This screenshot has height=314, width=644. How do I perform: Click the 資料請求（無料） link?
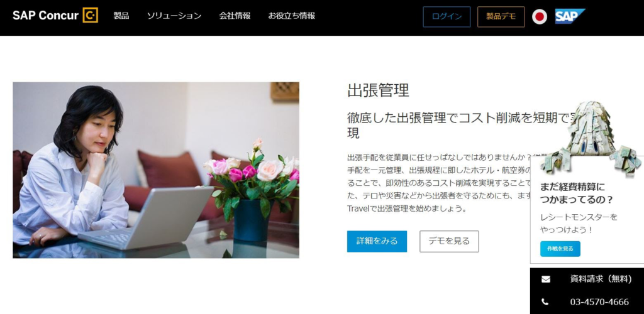click(x=601, y=279)
